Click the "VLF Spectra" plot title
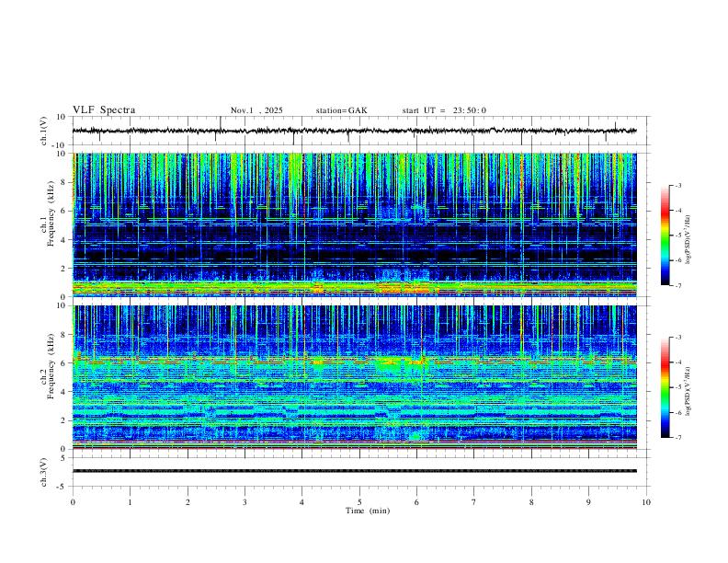The width and height of the screenshot is (728, 563). pyautogui.click(x=104, y=110)
